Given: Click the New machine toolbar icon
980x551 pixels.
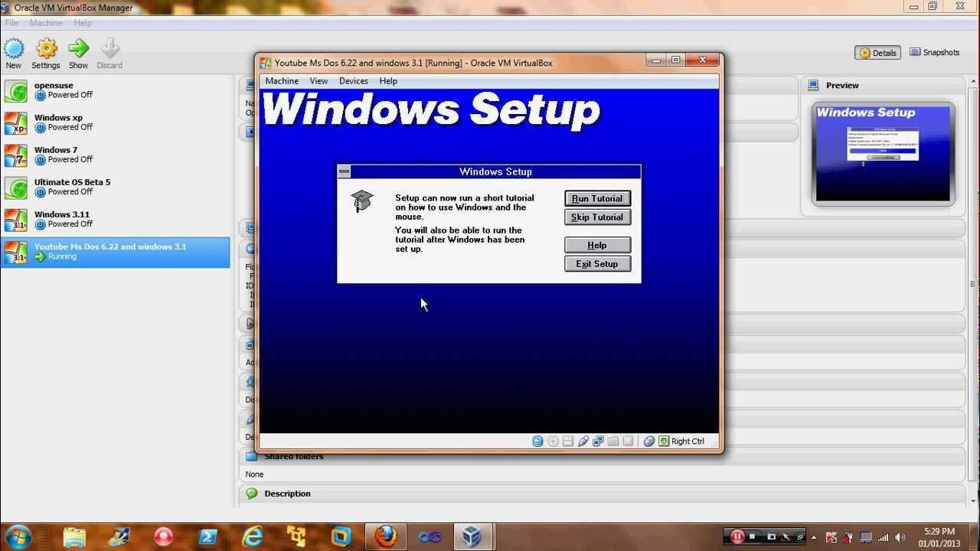Looking at the screenshot, I should (14, 49).
